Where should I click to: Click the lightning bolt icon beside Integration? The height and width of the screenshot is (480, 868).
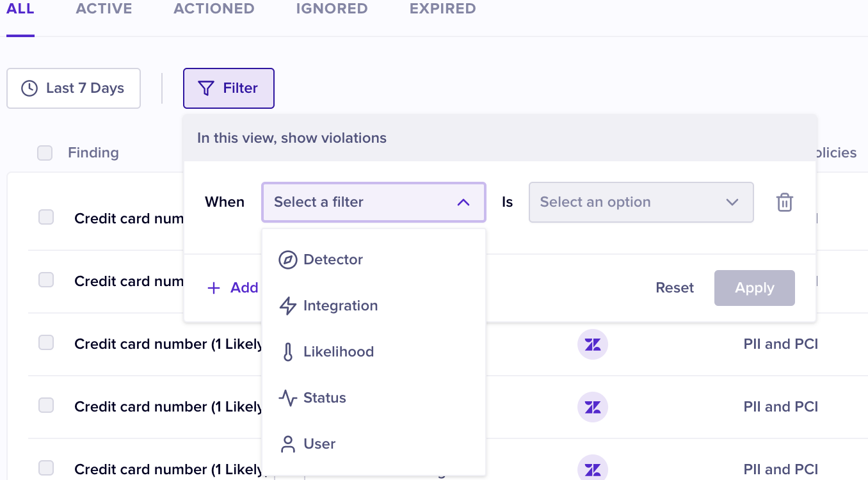(288, 306)
